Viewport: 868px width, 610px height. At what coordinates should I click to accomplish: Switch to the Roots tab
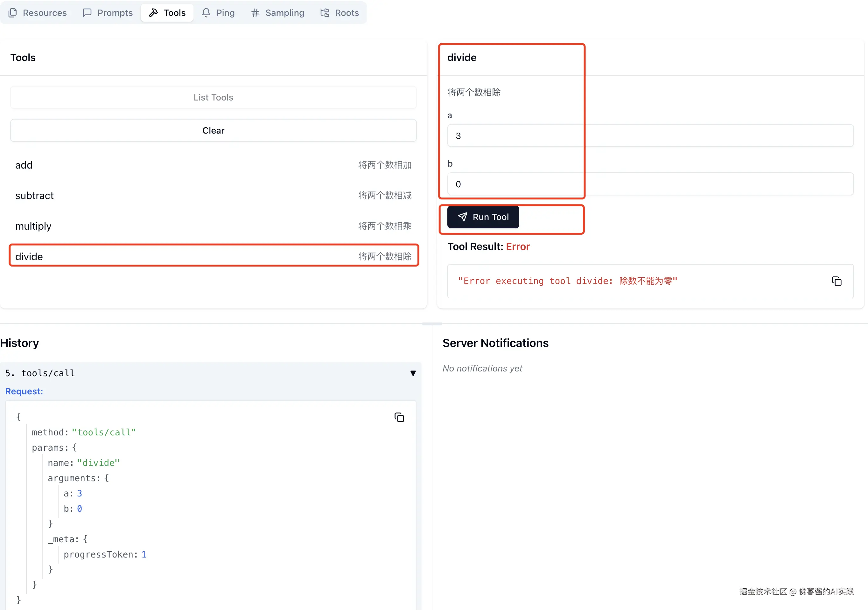tap(339, 13)
